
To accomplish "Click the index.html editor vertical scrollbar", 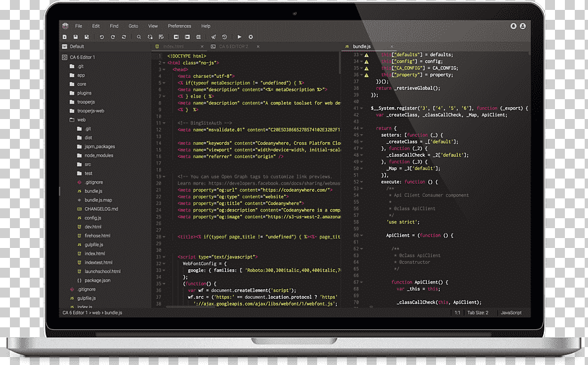I will coord(340,63).
